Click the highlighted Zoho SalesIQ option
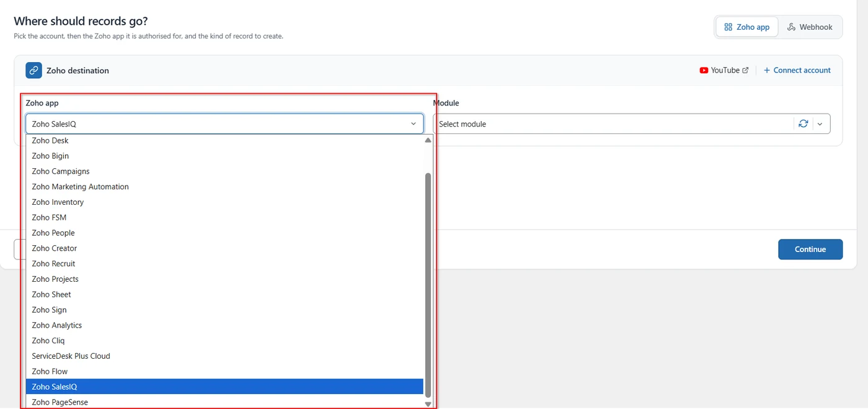868x409 pixels. tap(224, 387)
